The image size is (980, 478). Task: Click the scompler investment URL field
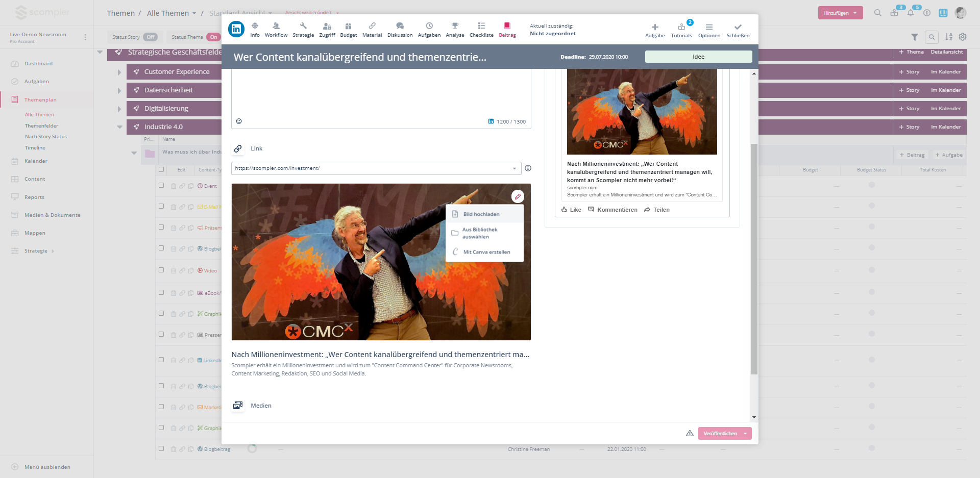[370, 168]
